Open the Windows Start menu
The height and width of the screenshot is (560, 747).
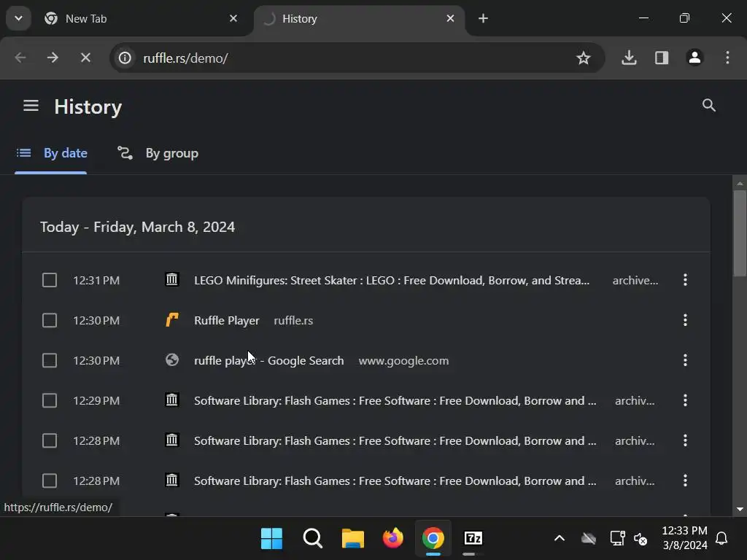point(271,539)
